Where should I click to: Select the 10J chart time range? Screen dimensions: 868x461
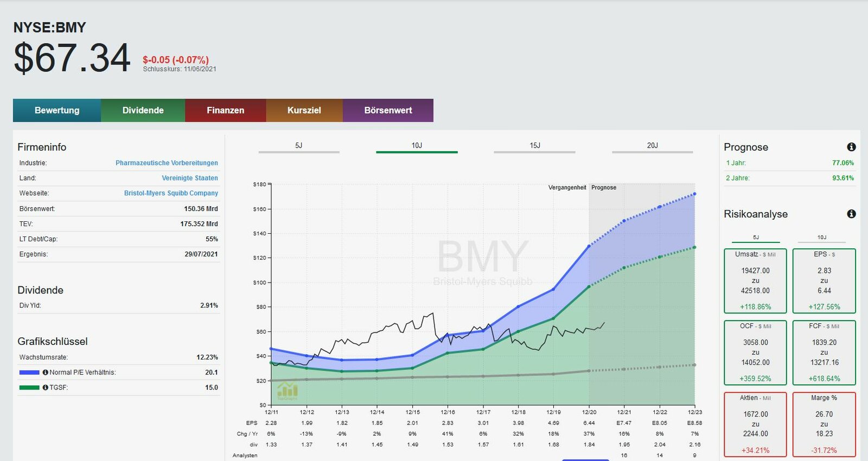click(x=417, y=146)
